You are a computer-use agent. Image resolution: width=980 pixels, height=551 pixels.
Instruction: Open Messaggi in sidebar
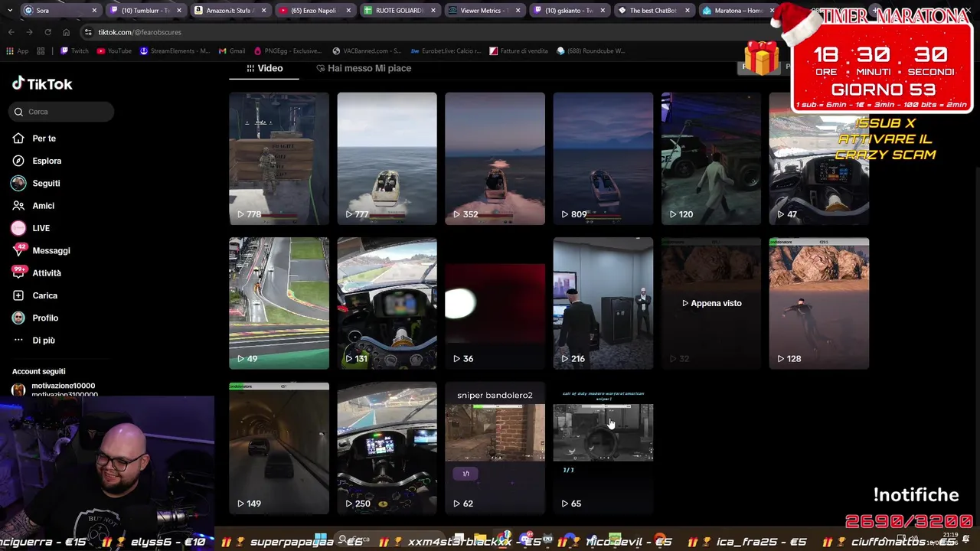51,250
